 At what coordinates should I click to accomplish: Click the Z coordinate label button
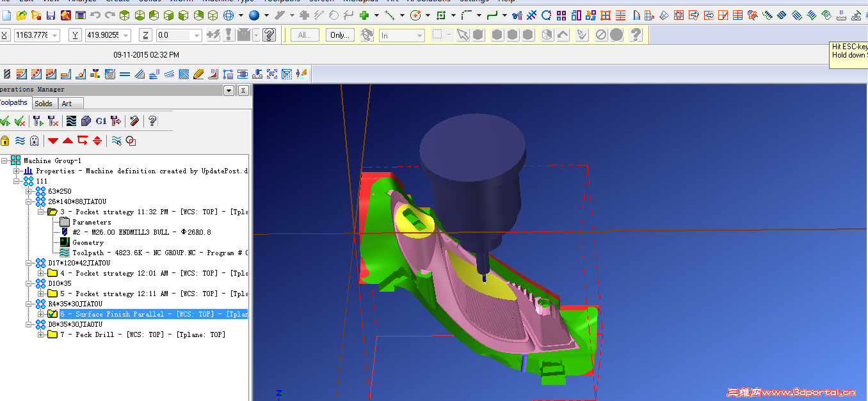146,36
